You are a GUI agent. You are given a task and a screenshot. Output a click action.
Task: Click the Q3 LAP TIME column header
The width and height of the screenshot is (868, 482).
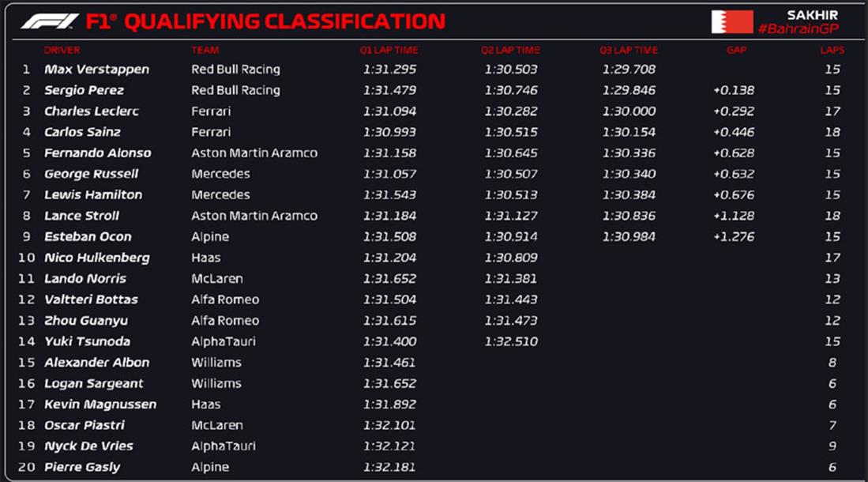pos(628,51)
